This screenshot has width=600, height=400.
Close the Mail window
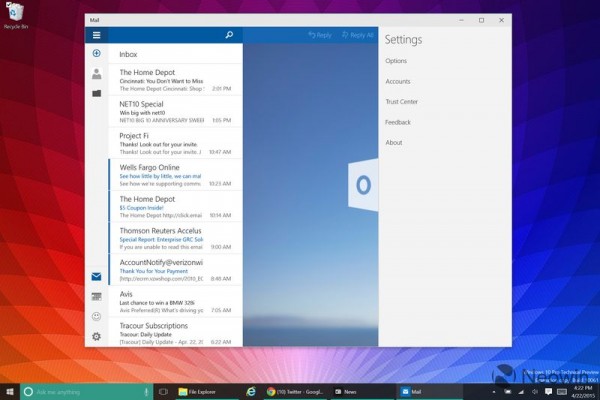click(x=501, y=20)
